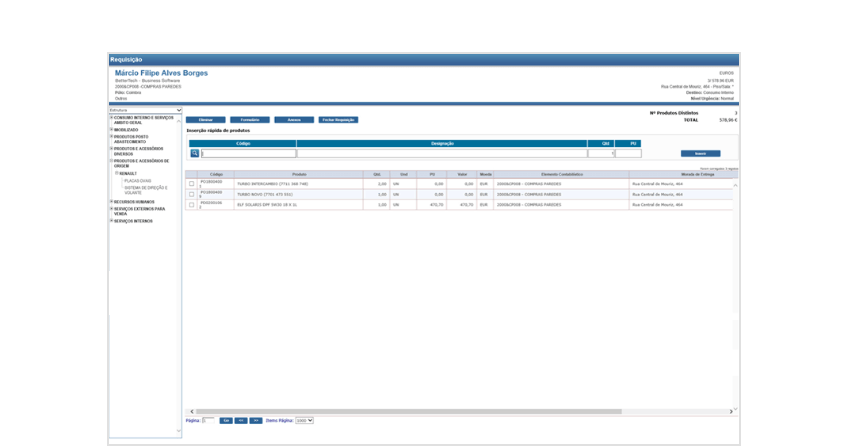Open the Estrutura dropdown

[145, 110]
